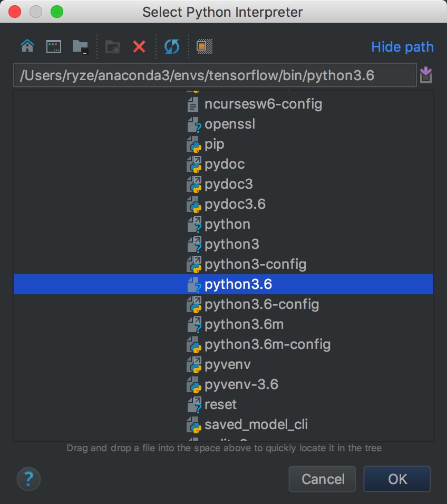Toggle the Show Hidden Files icon
The width and height of the screenshot is (447, 504).
point(203,46)
